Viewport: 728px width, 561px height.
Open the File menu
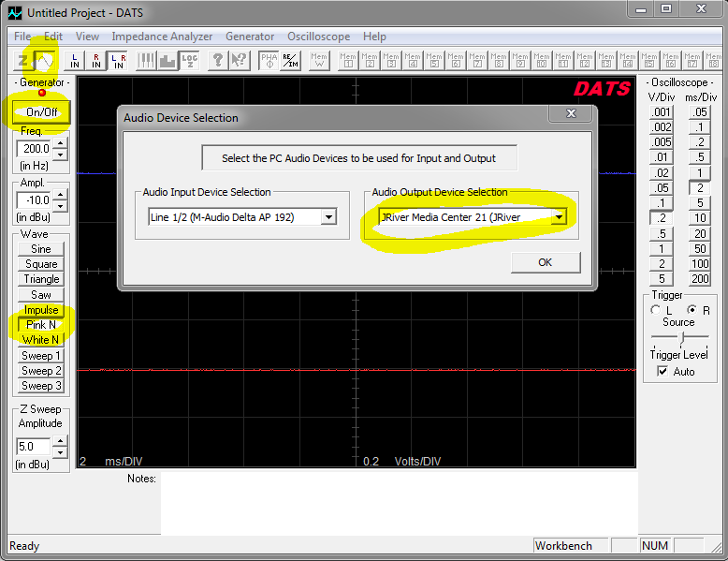tap(22, 37)
